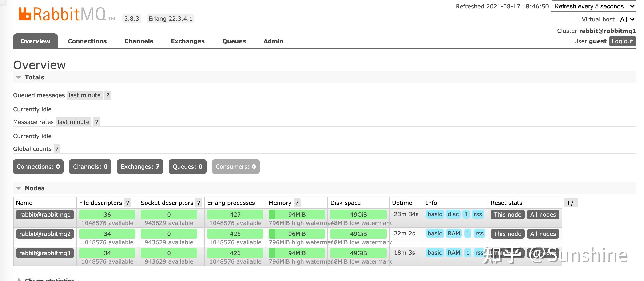
Task: Toggle visible columns with the +/- control
Action: pyautogui.click(x=572, y=203)
